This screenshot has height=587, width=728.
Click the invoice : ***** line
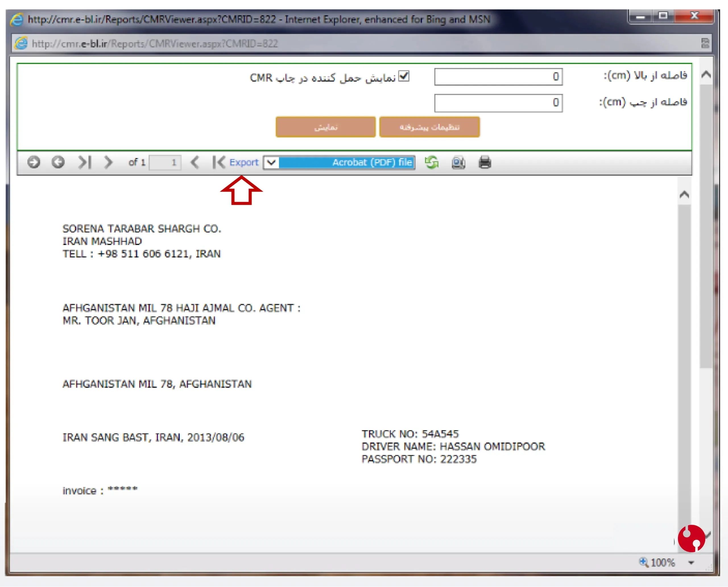point(100,490)
